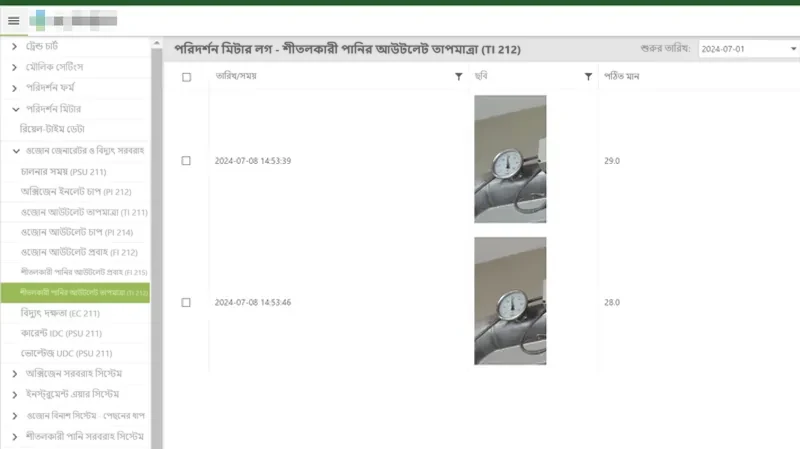Screen dimensions: 800x449
Task: Open রিয়েল-টাইম ডেটা menu item
Action: point(52,129)
